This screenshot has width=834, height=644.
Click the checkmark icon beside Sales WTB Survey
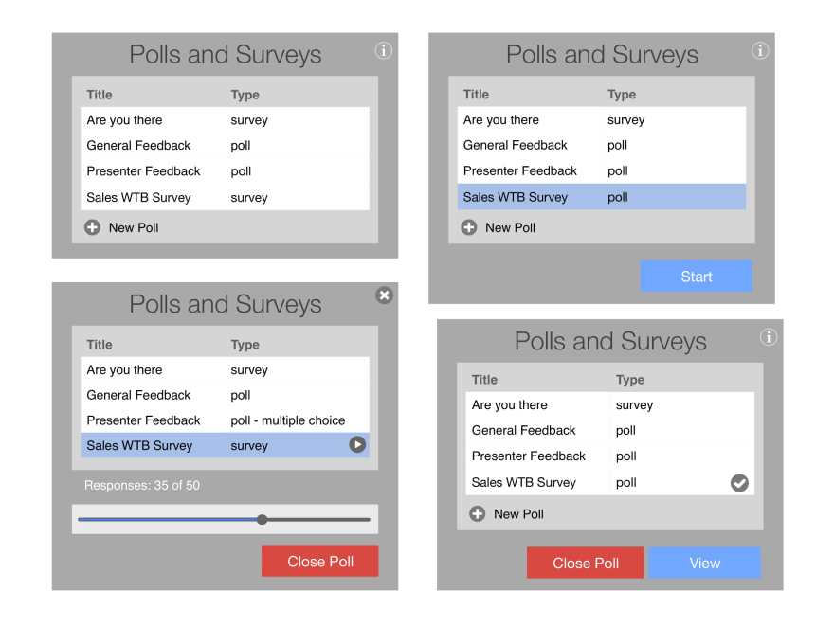coord(739,483)
